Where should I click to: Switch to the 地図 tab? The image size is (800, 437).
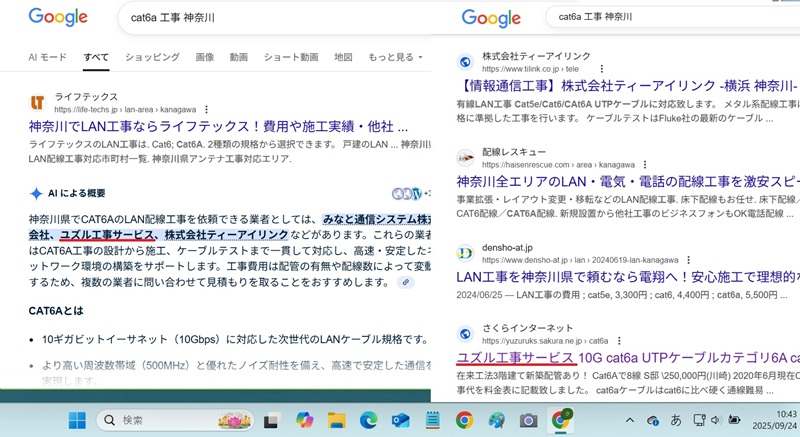click(343, 57)
